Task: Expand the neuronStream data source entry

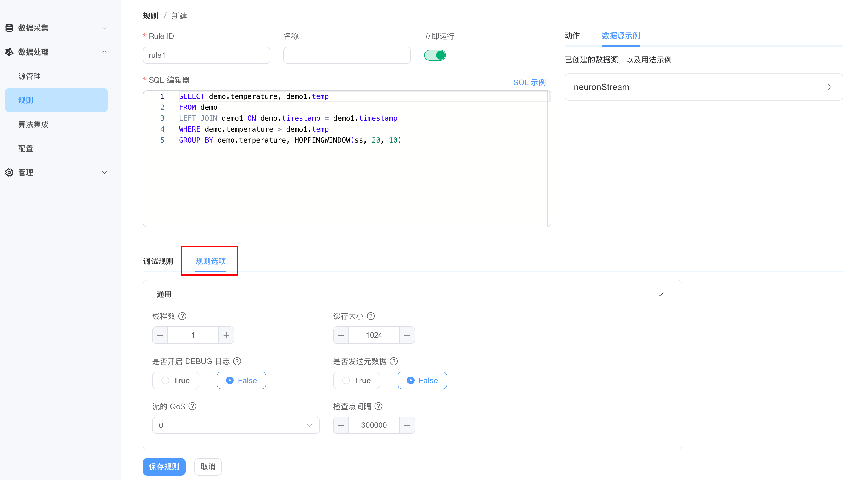Action: 704,87
